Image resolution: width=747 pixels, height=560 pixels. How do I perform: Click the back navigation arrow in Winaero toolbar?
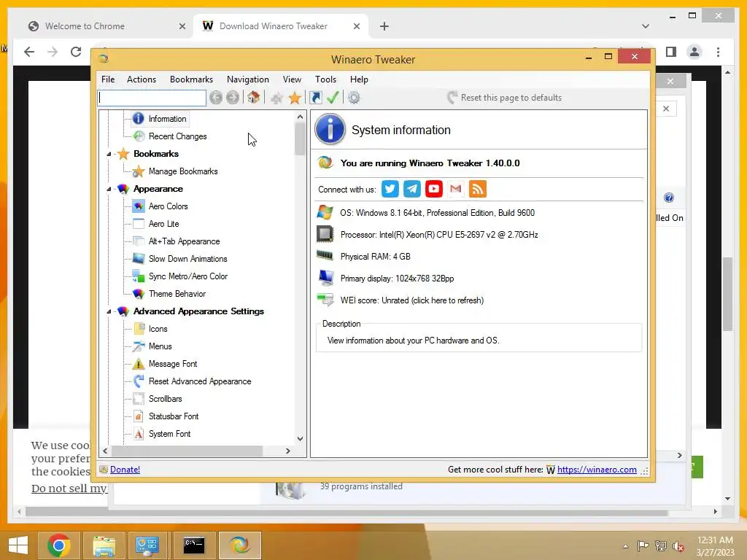(216, 98)
